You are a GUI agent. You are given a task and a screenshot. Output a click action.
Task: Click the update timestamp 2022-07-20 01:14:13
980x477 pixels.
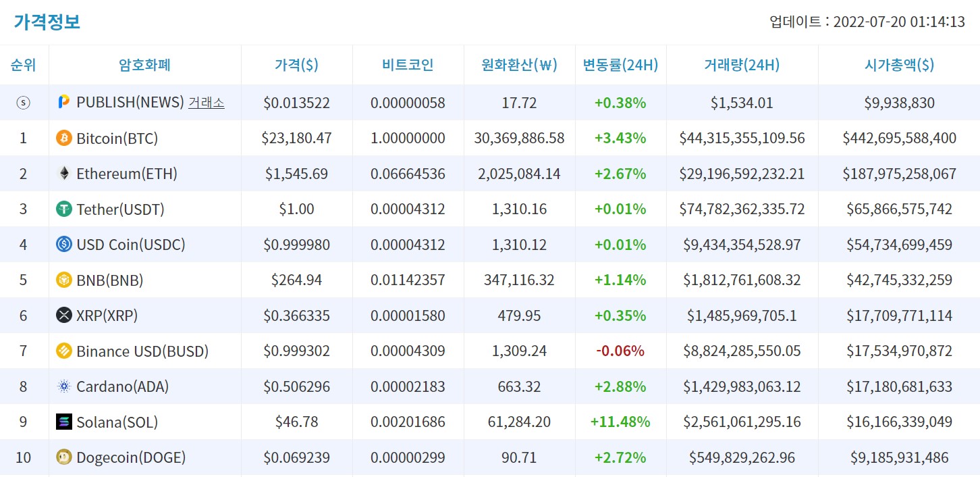pos(899,22)
